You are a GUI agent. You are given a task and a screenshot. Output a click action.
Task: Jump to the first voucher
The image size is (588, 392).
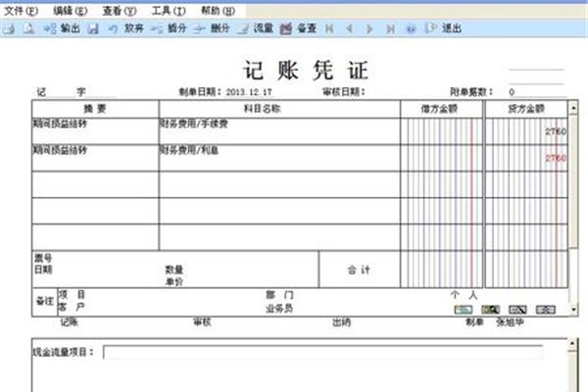[329, 28]
